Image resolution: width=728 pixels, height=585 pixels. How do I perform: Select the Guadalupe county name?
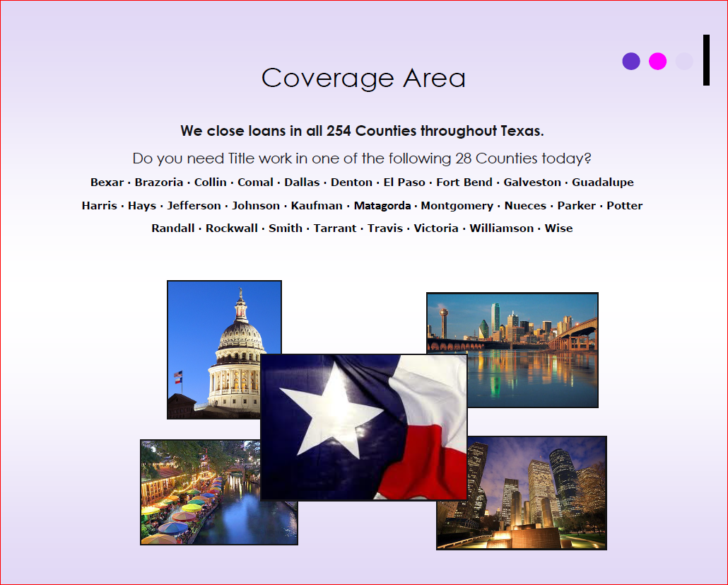click(602, 183)
